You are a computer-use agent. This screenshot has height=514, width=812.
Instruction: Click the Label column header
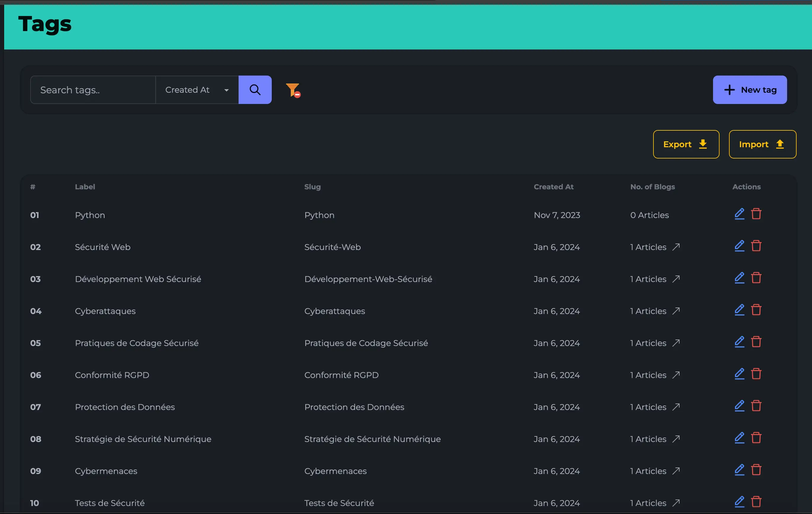(85, 187)
